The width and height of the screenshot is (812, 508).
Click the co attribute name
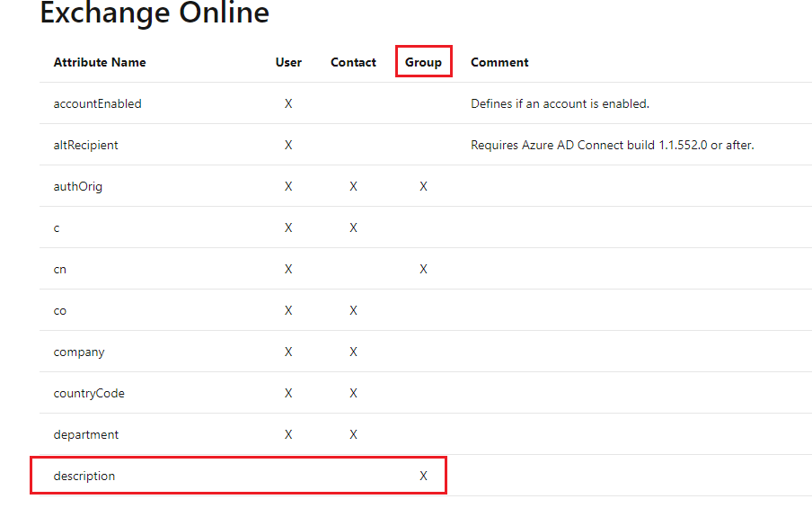point(59,311)
